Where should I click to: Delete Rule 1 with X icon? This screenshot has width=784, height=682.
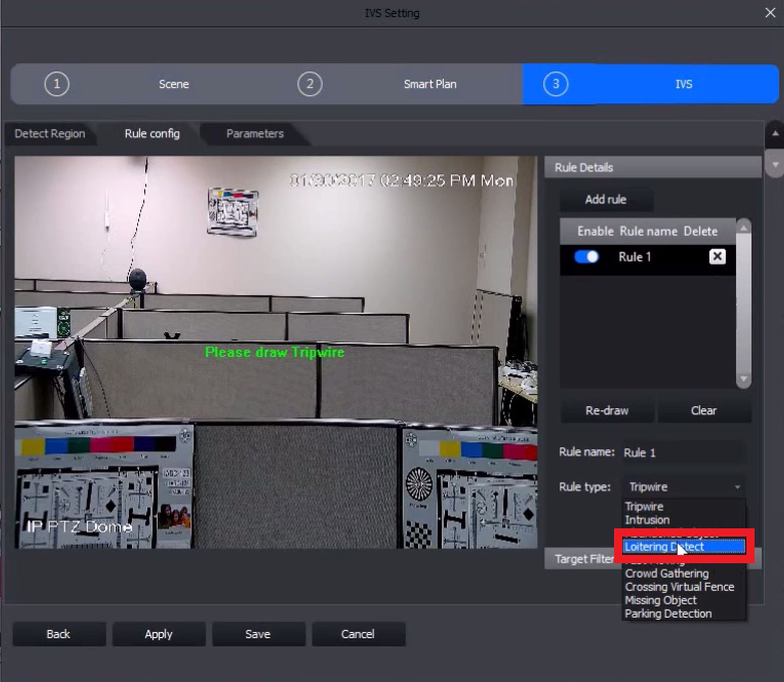717,257
